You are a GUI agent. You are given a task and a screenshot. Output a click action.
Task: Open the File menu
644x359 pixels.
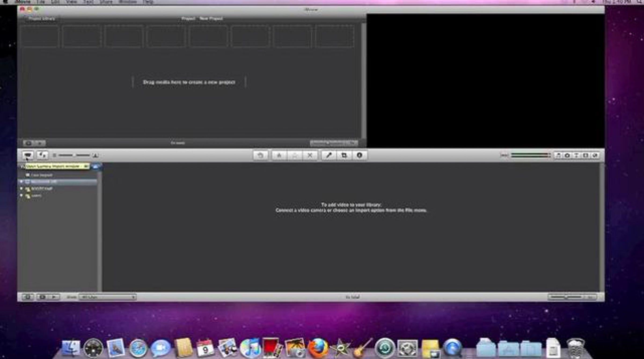click(x=41, y=2)
